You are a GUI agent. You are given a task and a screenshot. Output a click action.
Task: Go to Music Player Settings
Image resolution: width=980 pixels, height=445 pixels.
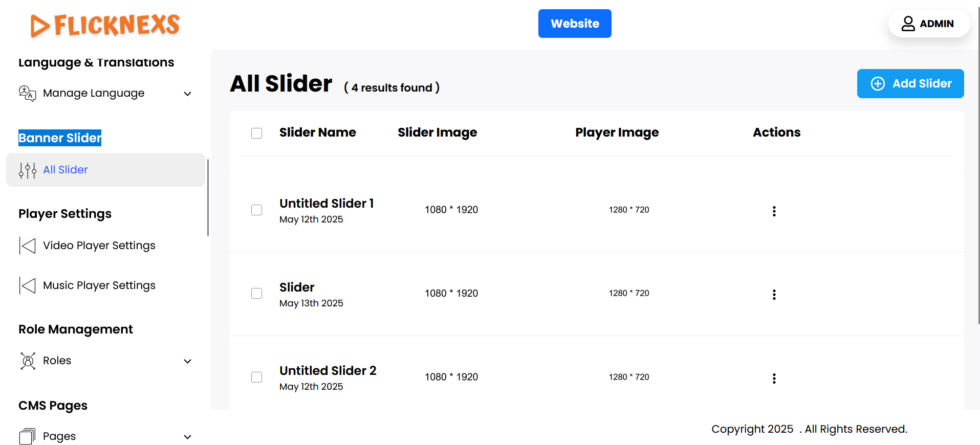click(x=99, y=285)
